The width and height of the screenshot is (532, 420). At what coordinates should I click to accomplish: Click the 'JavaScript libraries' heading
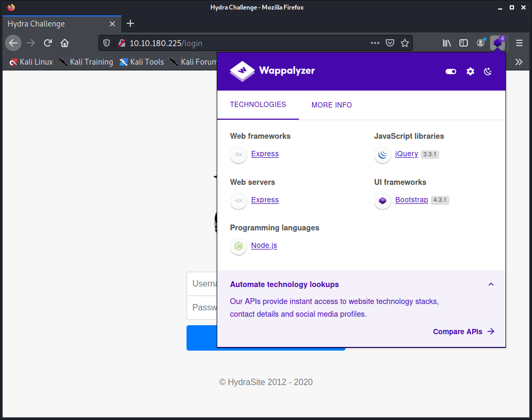pos(409,136)
